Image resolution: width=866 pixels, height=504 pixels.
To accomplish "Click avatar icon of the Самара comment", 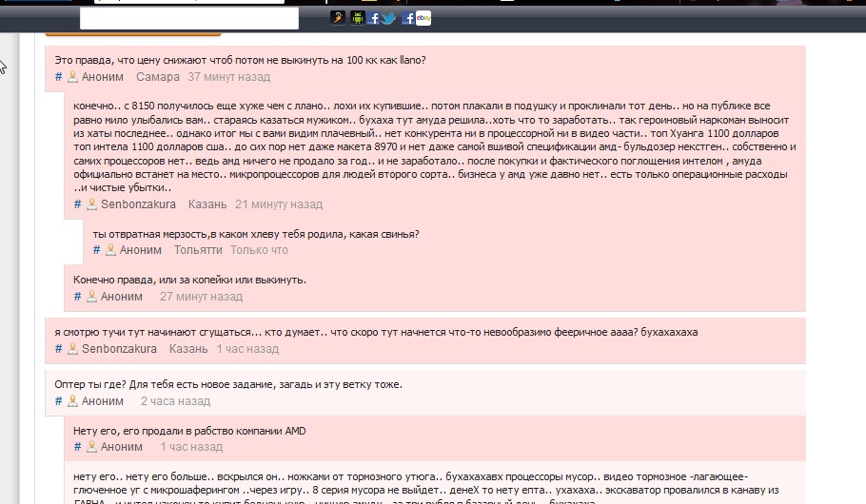I will [x=71, y=77].
